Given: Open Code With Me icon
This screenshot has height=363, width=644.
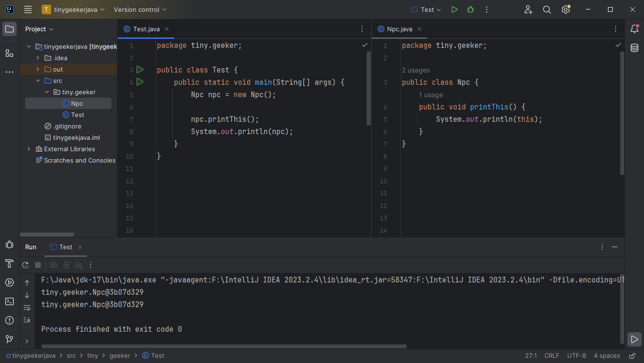Looking at the screenshot, I should (x=528, y=9).
